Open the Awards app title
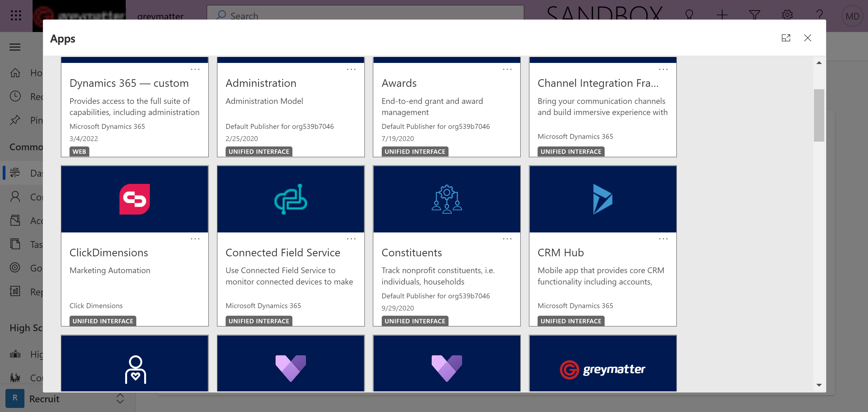The height and width of the screenshot is (412, 868). (399, 83)
